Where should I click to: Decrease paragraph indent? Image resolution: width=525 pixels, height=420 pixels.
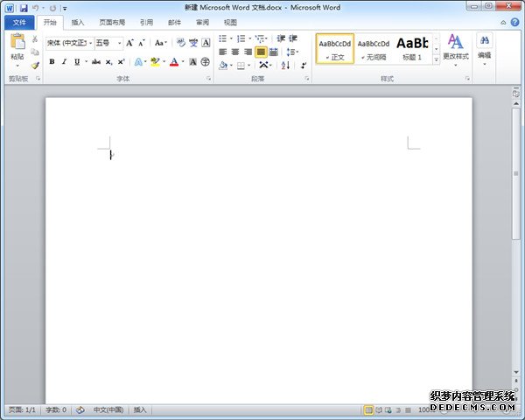pyautogui.click(x=281, y=38)
